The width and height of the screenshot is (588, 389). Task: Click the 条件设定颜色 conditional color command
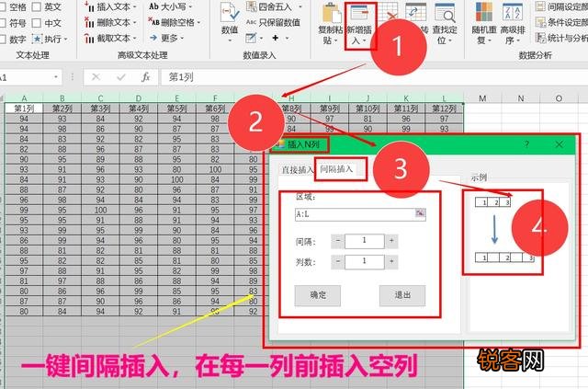561,22
